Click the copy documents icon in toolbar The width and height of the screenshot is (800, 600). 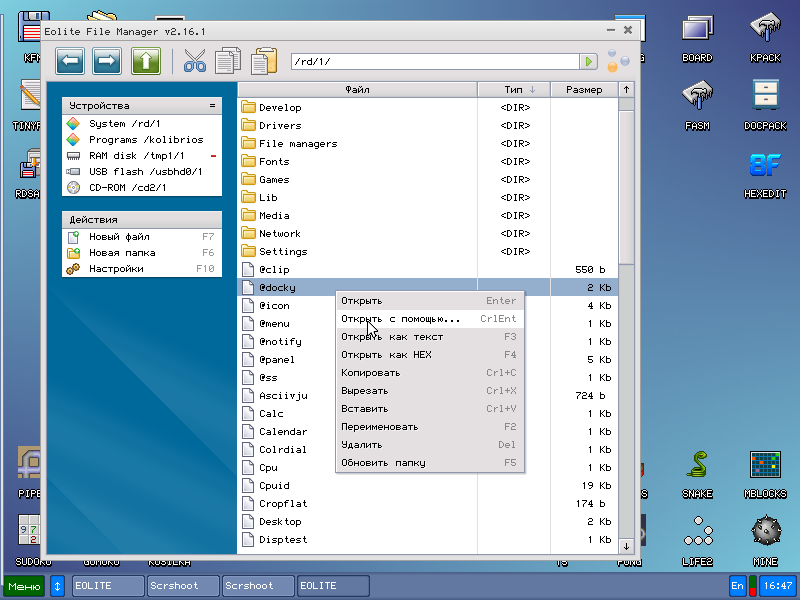pyautogui.click(x=228, y=61)
